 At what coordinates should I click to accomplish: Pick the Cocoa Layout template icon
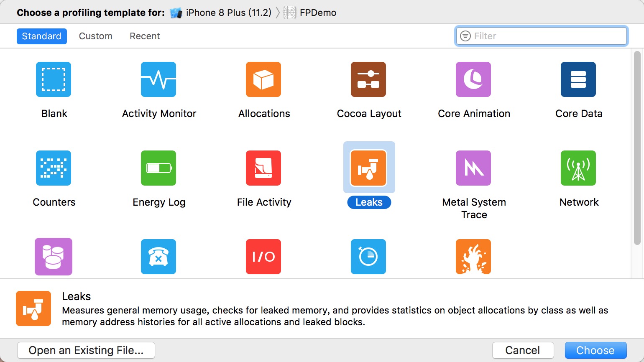point(368,79)
